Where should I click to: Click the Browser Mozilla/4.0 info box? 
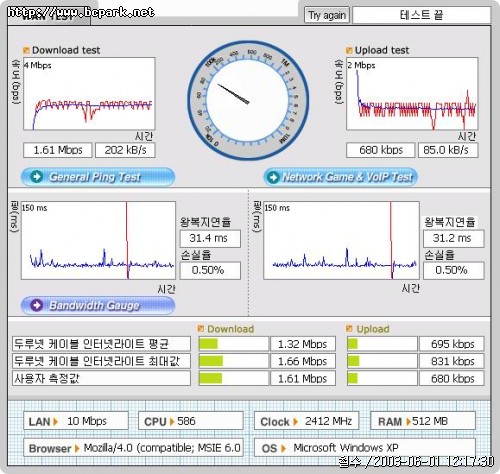point(133,448)
